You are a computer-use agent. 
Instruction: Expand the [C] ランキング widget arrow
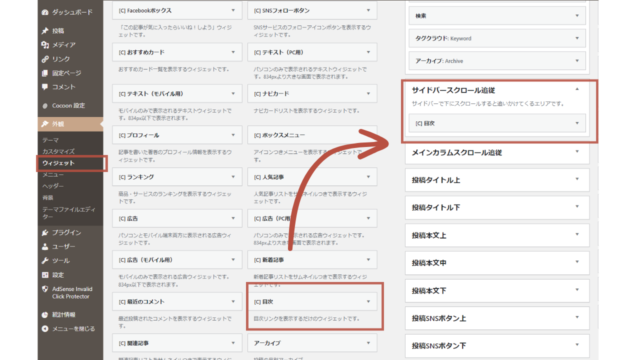(233, 177)
